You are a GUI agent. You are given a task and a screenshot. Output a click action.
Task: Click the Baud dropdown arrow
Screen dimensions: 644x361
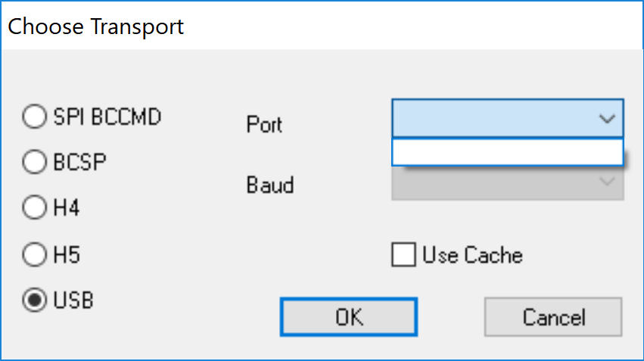607,182
